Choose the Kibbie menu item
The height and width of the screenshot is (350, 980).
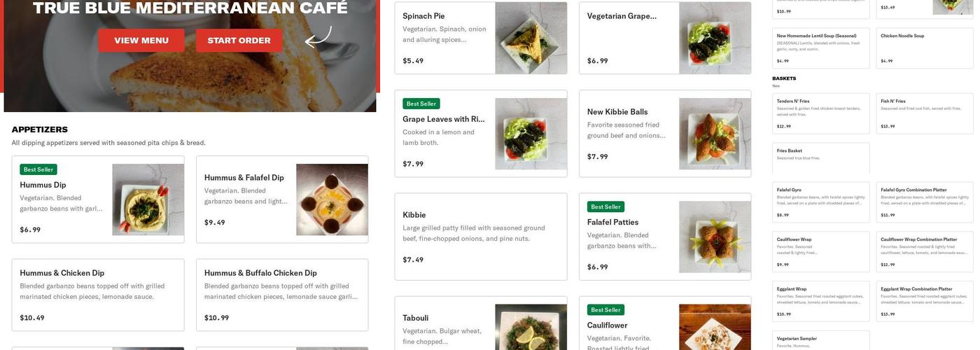pos(480,237)
